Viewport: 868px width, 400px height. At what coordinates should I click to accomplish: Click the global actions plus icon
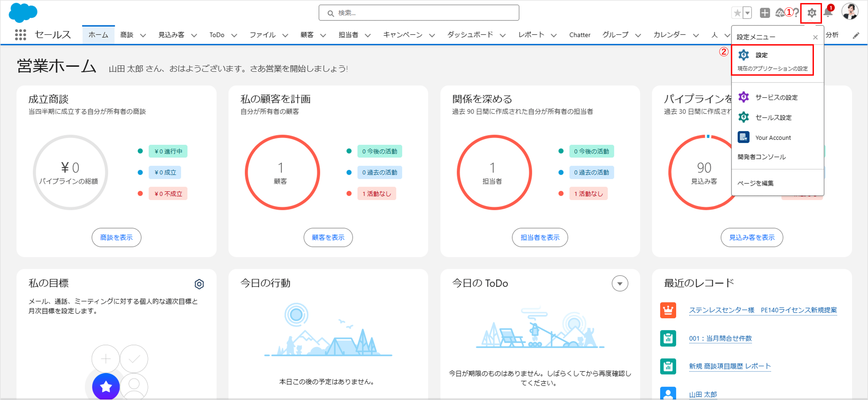click(x=765, y=13)
